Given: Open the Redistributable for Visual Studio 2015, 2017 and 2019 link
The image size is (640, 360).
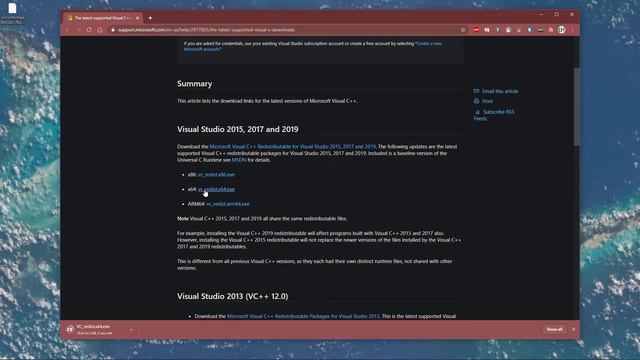Looking at the screenshot, I should (292, 147).
